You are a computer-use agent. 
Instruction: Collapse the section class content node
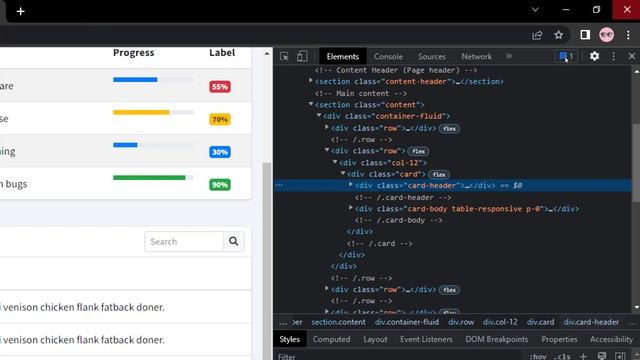click(311, 104)
